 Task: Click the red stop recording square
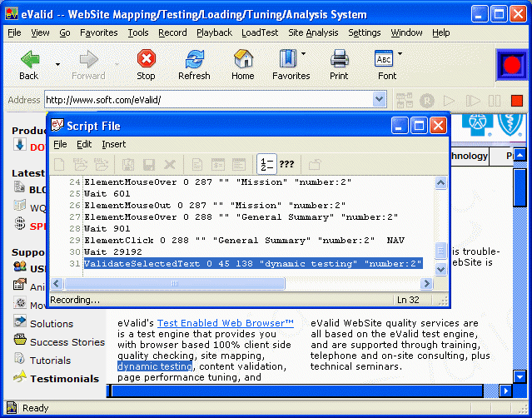pos(517,101)
